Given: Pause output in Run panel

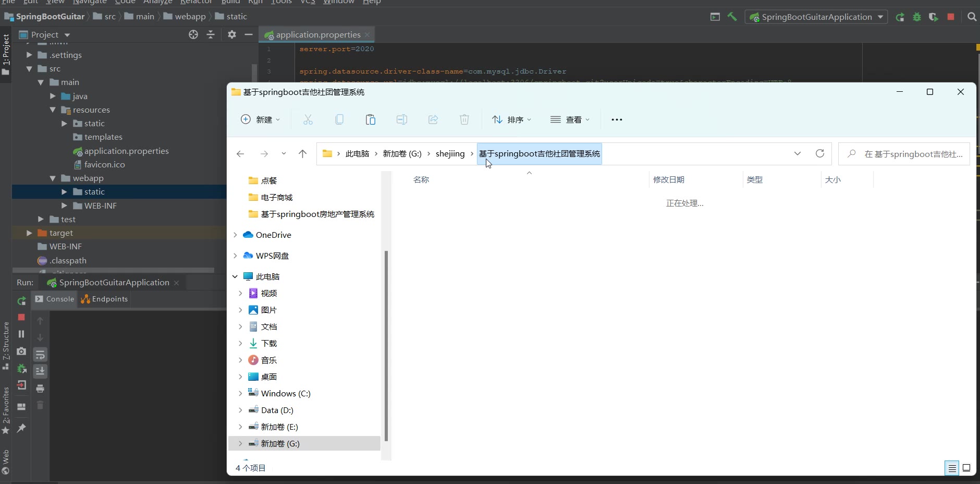Looking at the screenshot, I should [21, 334].
